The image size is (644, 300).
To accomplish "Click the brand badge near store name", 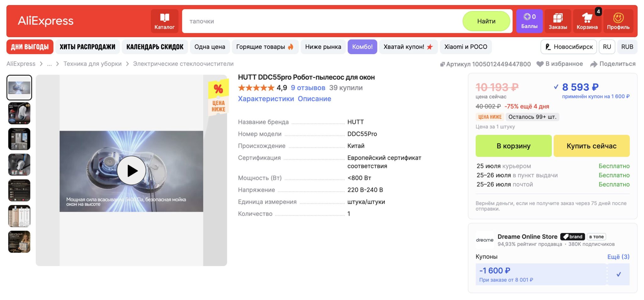I will [x=572, y=237].
